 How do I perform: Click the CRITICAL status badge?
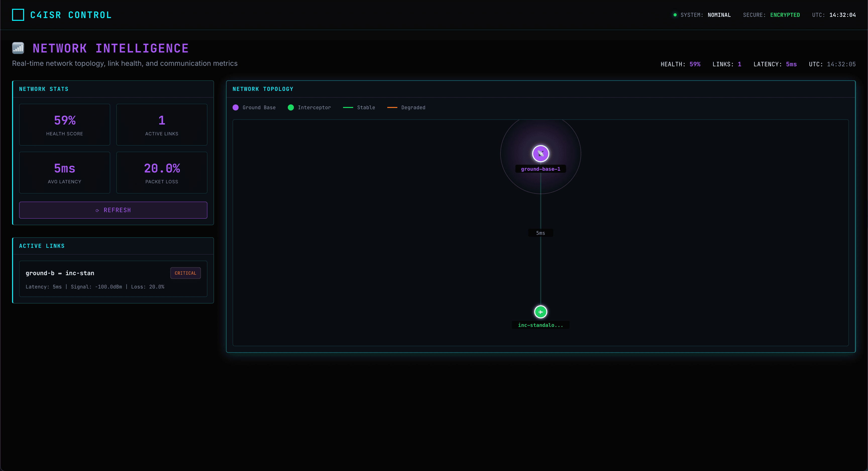[x=185, y=273]
